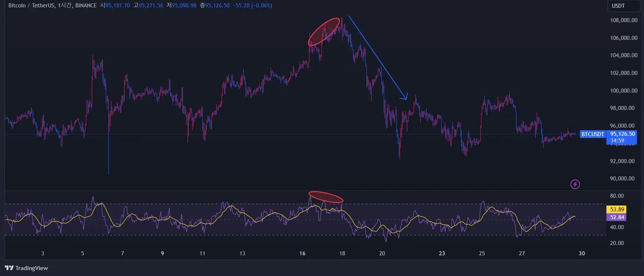This screenshot has height=276, width=644.
Task: Click the 40.00 RSI axis label
Action: (617, 227)
